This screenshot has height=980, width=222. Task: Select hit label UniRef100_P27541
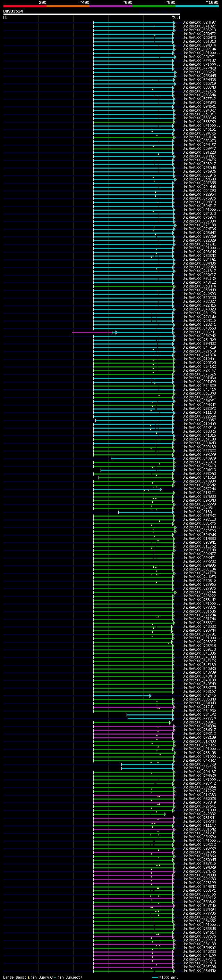tap(199, 806)
